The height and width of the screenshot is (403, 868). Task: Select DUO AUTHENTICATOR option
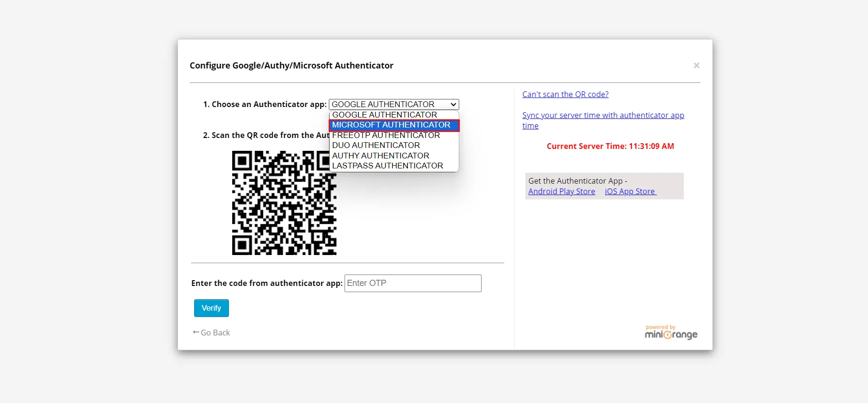(x=394, y=145)
